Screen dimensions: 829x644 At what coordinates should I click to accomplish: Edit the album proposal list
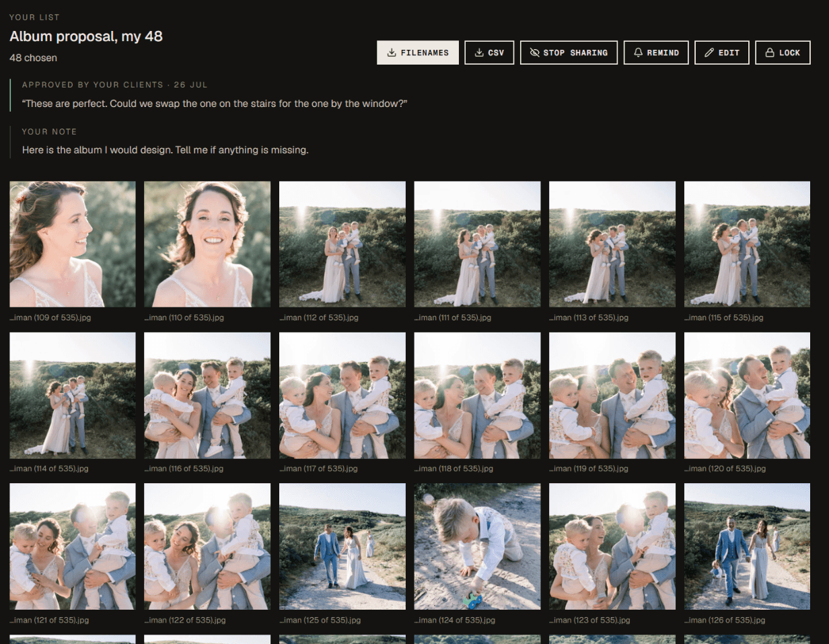coord(722,52)
